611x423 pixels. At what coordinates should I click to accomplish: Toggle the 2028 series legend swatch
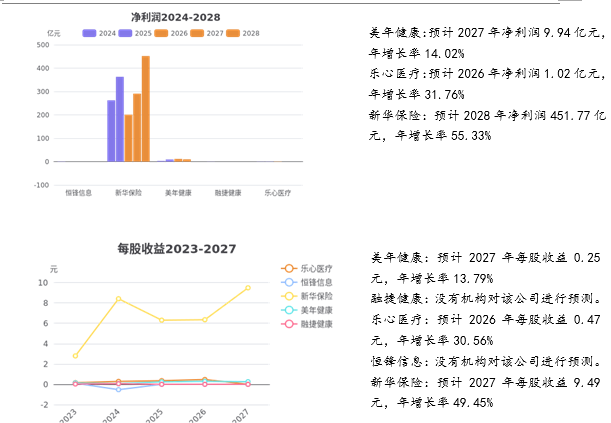(233, 33)
